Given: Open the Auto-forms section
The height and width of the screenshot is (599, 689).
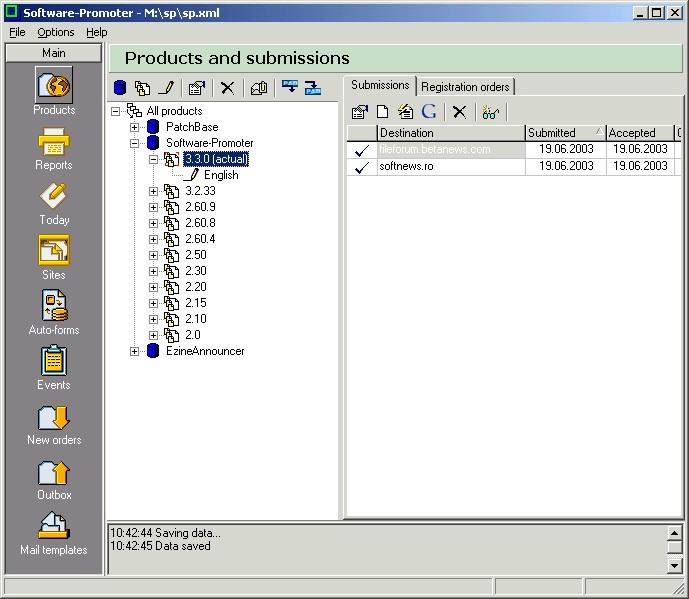Looking at the screenshot, I should 54,312.
